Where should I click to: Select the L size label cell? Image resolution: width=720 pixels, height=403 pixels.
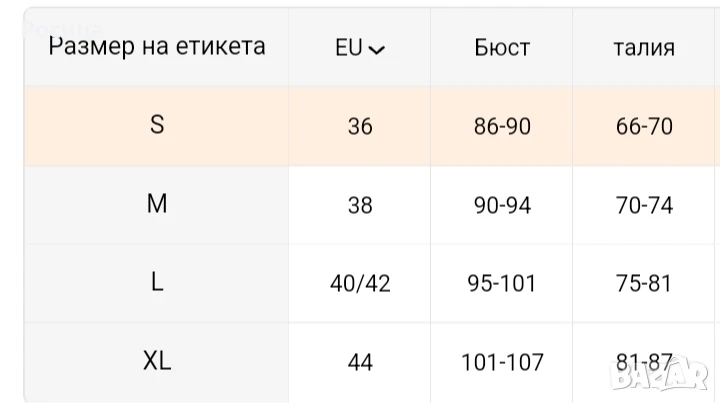(x=157, y=283)
